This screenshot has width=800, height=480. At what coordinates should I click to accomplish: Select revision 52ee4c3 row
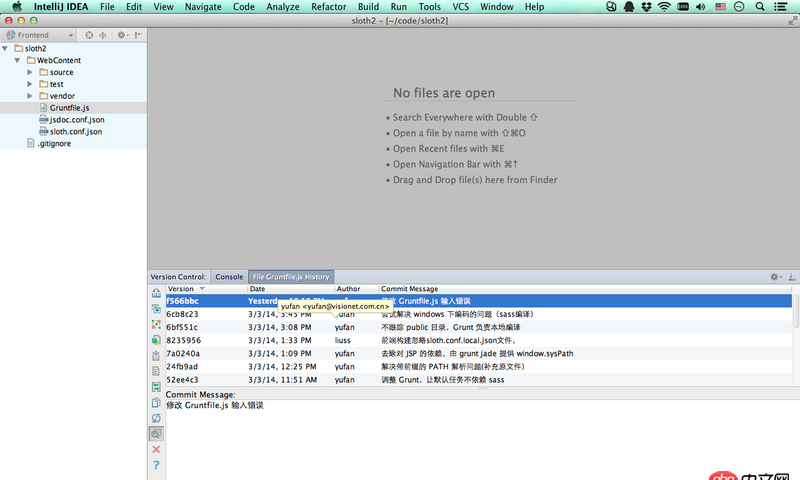(x=479, y=380)
